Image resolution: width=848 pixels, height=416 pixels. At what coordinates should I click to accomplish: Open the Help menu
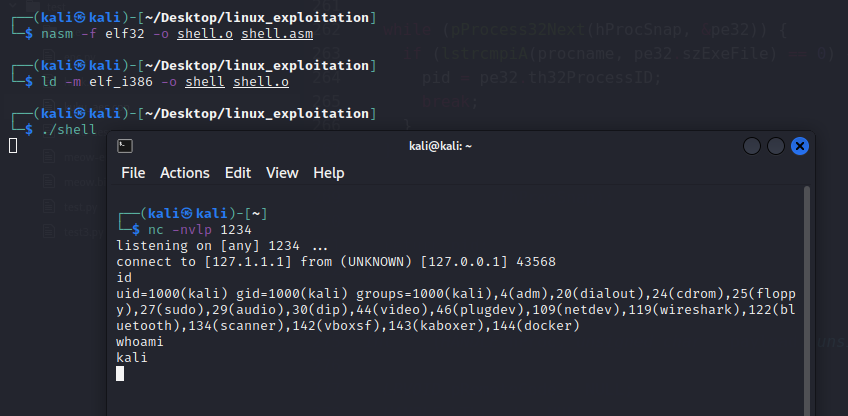(x=329, y=173)
